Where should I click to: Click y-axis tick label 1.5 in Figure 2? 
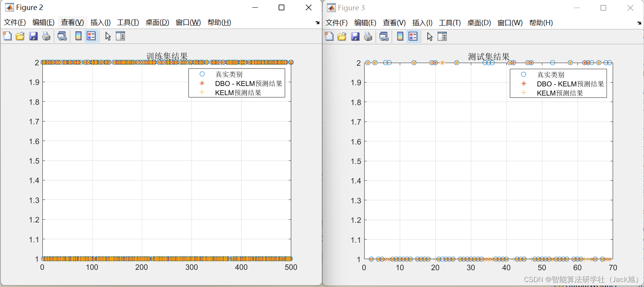(34, 161)
